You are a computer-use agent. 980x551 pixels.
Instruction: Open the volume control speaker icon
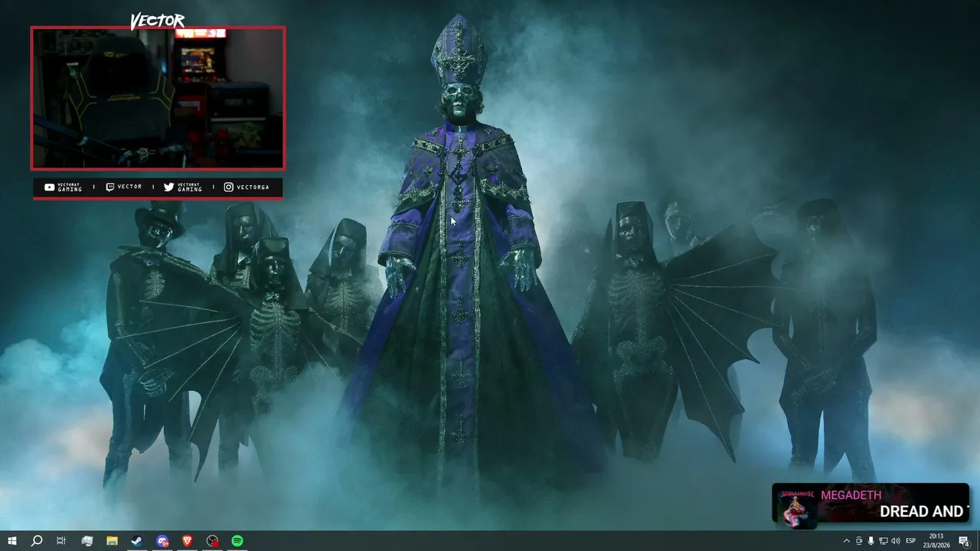point(896,541)
